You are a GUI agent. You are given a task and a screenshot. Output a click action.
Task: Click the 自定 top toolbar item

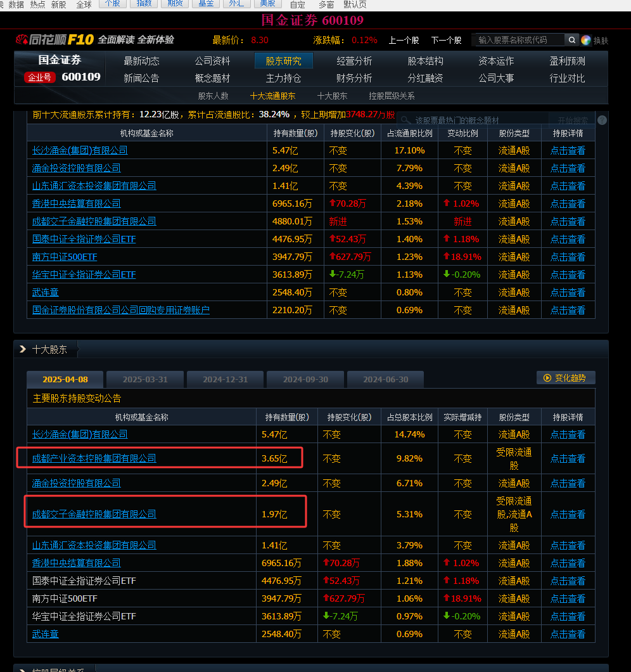coord(297,4)
